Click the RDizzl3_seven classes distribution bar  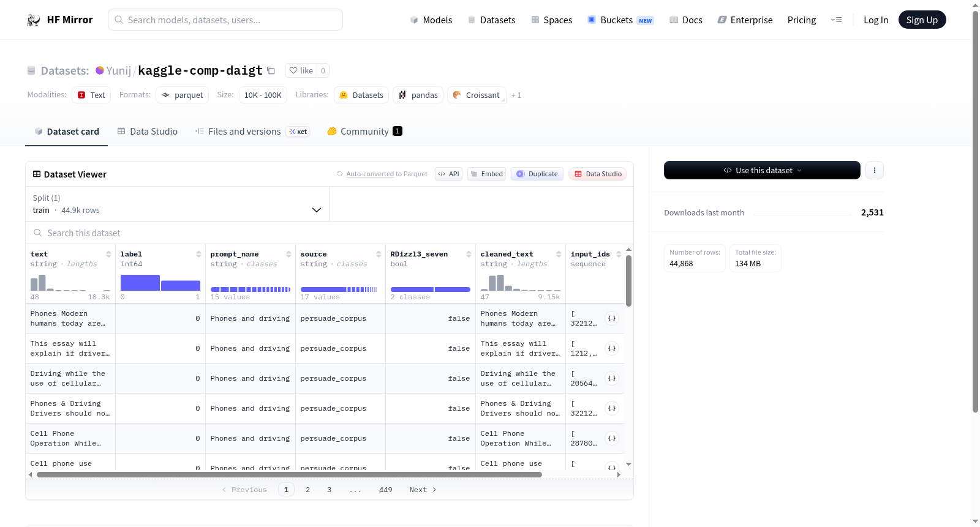click(431, 289)
